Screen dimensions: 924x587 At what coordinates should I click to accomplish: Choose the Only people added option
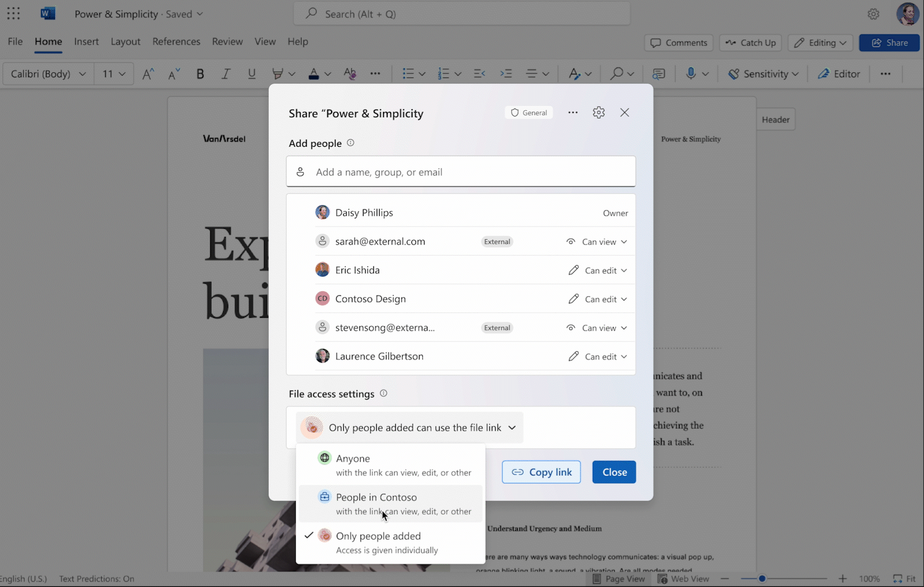(391, 543)
